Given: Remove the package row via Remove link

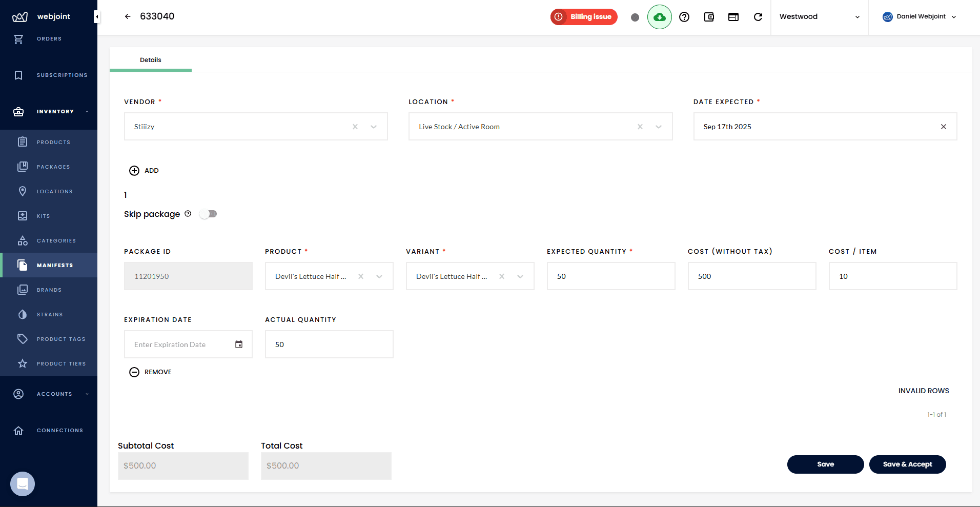Looking at the screenshot, I should pos(150,372).
